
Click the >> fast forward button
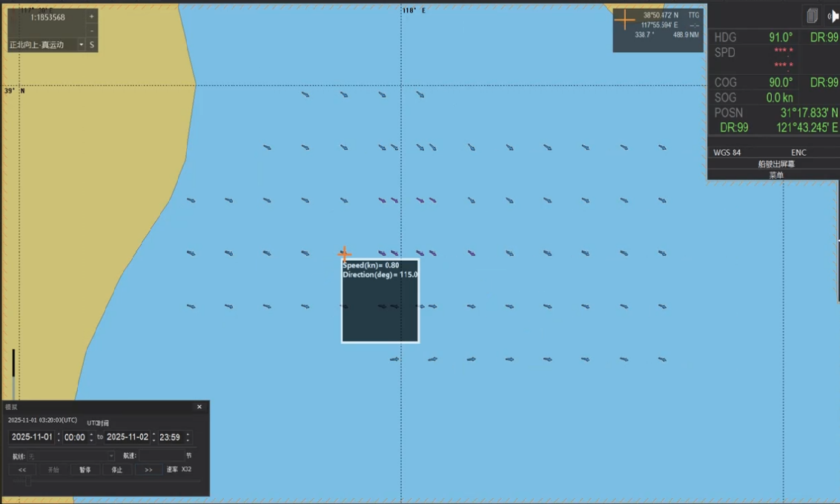click(148, 470)
